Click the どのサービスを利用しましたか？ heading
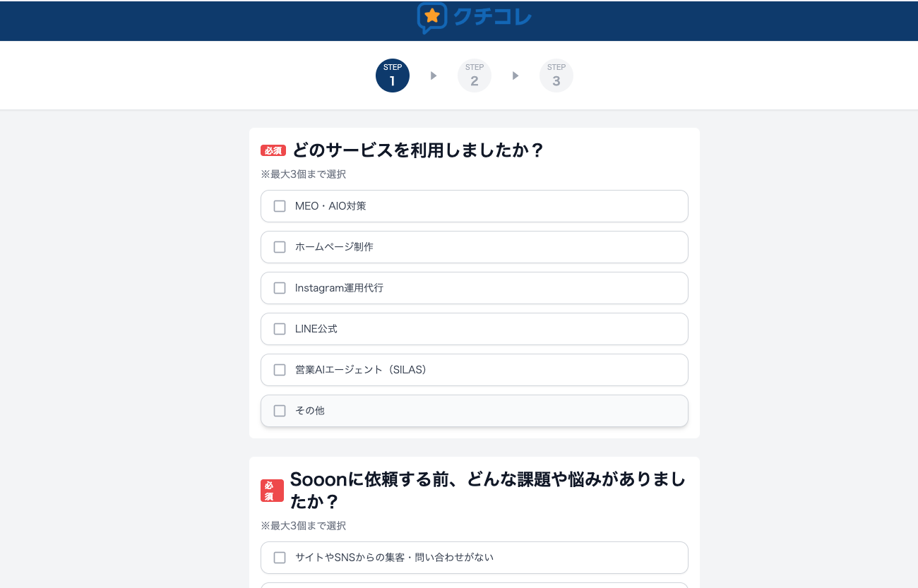The image size is (918, 588). (x=418, y=150)
